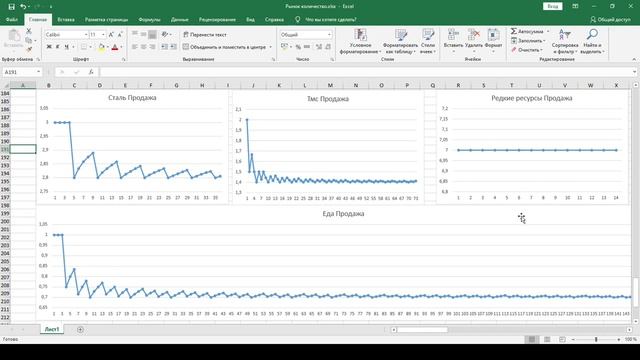Open the Файл tab
This screenshot has width=640, height=360.
[12, 19]
